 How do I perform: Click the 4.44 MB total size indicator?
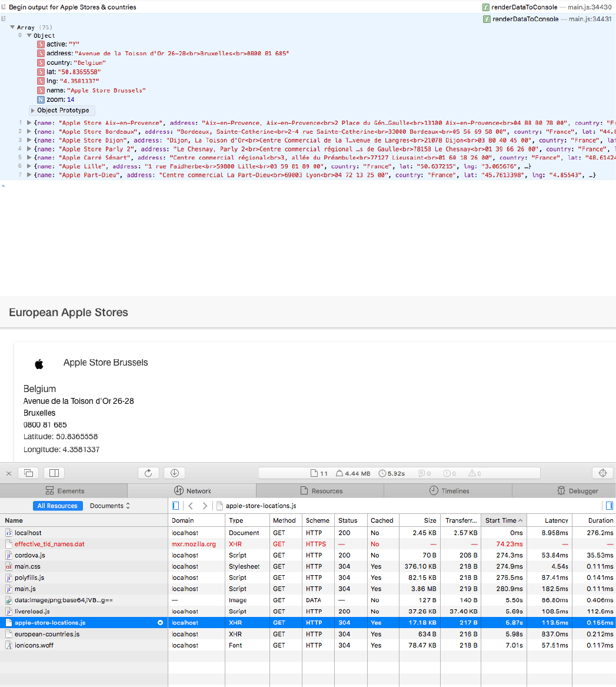click(353, 473)
